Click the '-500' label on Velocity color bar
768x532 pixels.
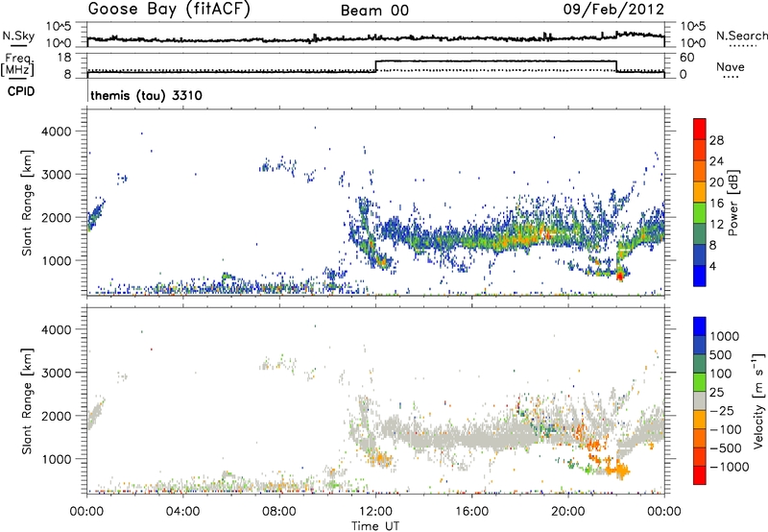pyautogui.click(x=726, y=448)
